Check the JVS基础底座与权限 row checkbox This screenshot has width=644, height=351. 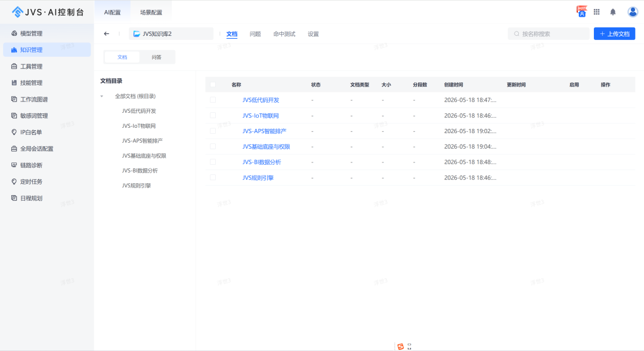coord(213,146)
